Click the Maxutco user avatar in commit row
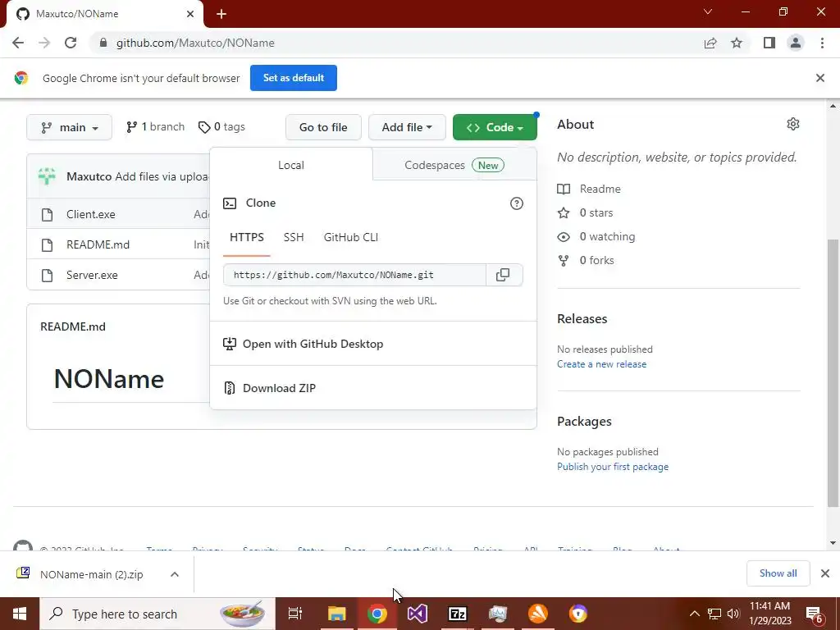Image resolution: width=840 pixels, height=630 pixels. (x=47, y=176)
